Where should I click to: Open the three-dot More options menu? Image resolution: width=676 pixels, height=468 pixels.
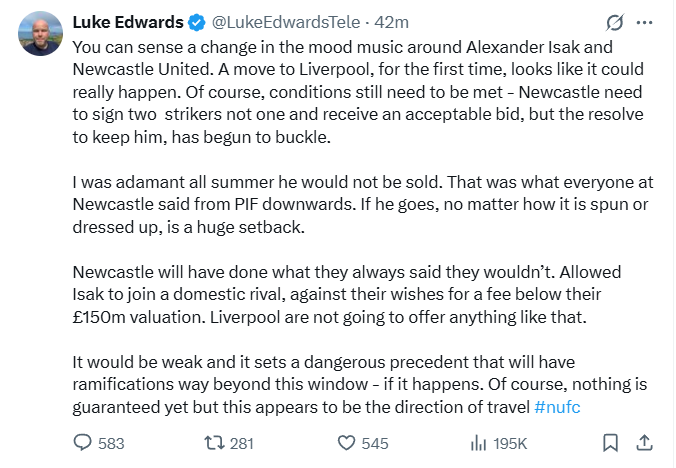[645, 22]
